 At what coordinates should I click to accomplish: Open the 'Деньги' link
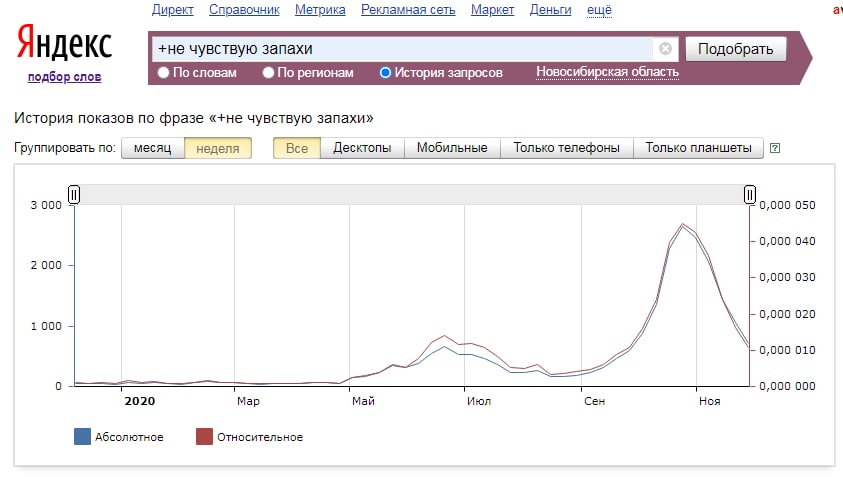click(551, 10)
